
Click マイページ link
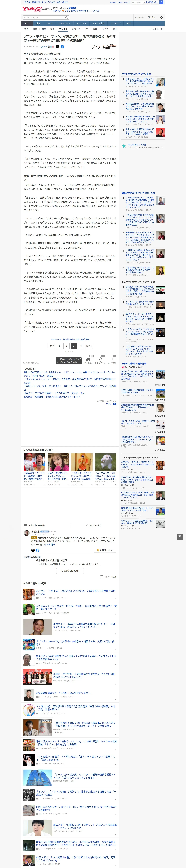139,18
